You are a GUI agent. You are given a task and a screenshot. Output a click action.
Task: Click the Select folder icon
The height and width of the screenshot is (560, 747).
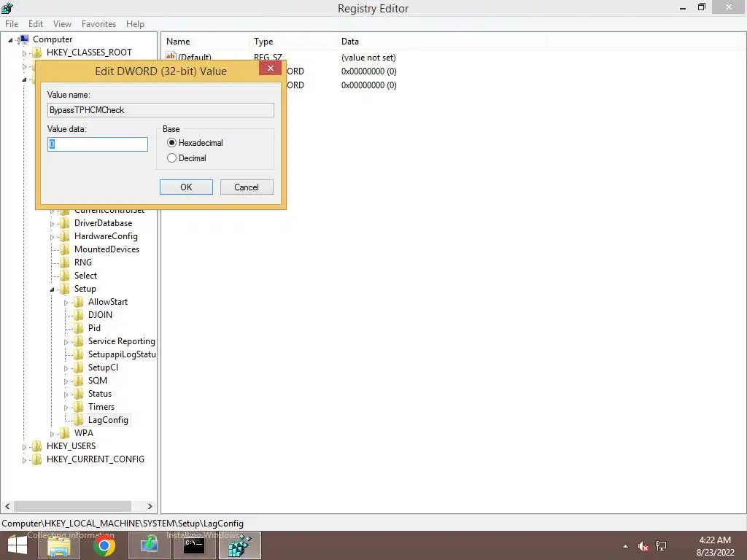click(x=64, y=275)
